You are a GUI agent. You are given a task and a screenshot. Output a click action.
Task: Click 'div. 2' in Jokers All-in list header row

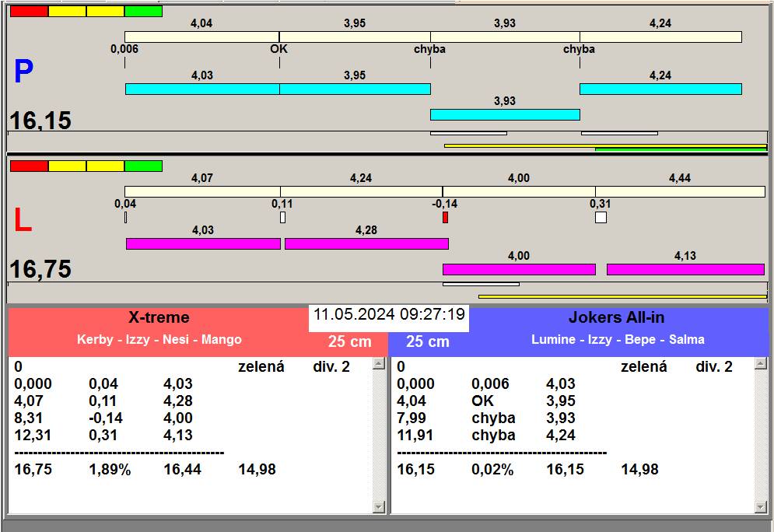pos(714,366)
